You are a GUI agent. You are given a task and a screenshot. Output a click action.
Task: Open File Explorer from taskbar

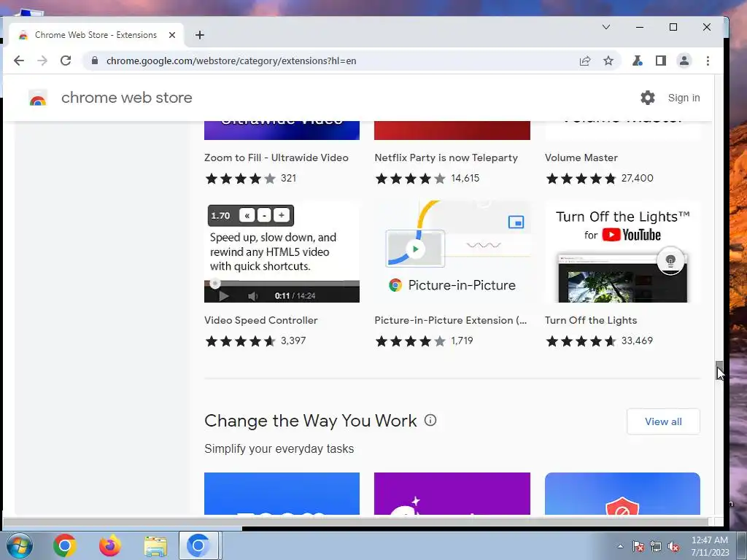click(x=155, y=546)
